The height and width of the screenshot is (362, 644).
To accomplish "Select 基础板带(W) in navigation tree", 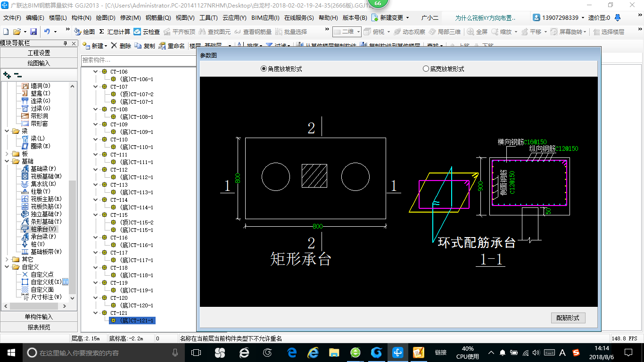I will pyautogui.click(x=41, y=252).
